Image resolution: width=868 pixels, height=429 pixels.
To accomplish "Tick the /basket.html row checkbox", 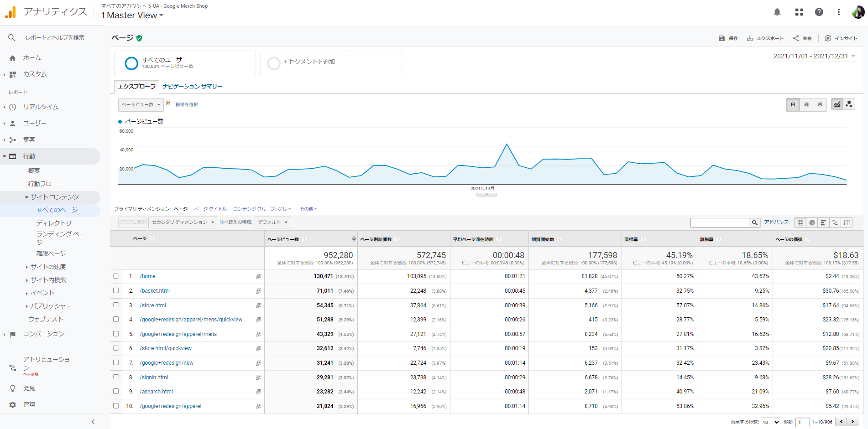I will [x=116, y=290].
